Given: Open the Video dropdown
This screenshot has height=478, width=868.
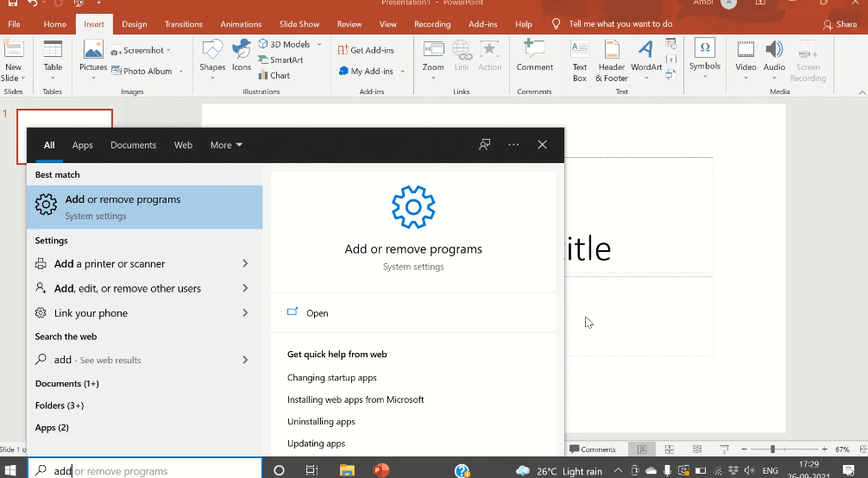Looking at the screenshot, I should [745, 78].
